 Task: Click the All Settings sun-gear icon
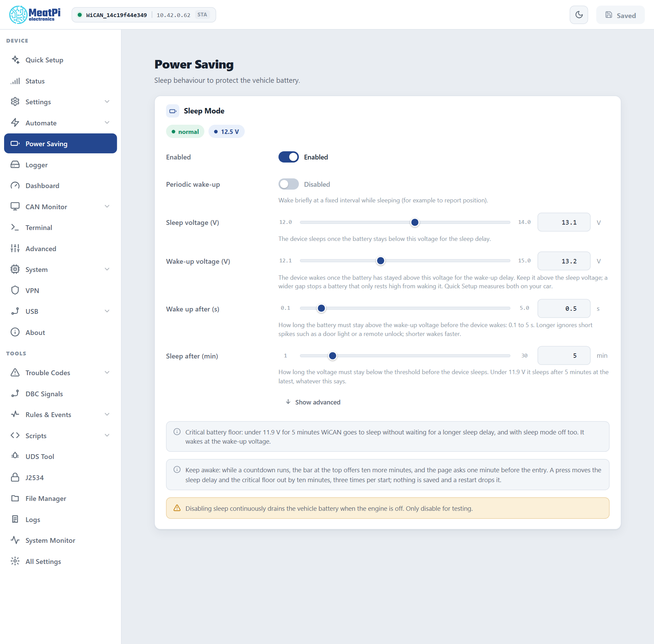pyautogui.click(x=15, y=561)
